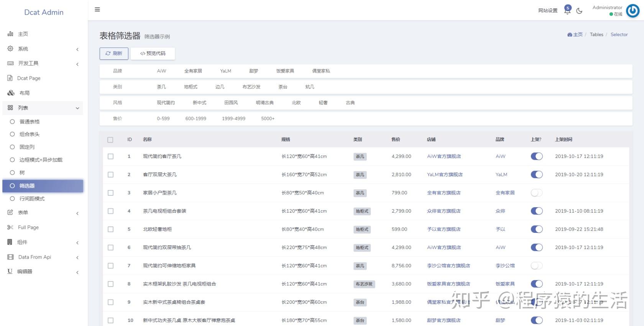Click the 预览代码 button
This screenshot has height=326, width=644.
tap(153, 53)
